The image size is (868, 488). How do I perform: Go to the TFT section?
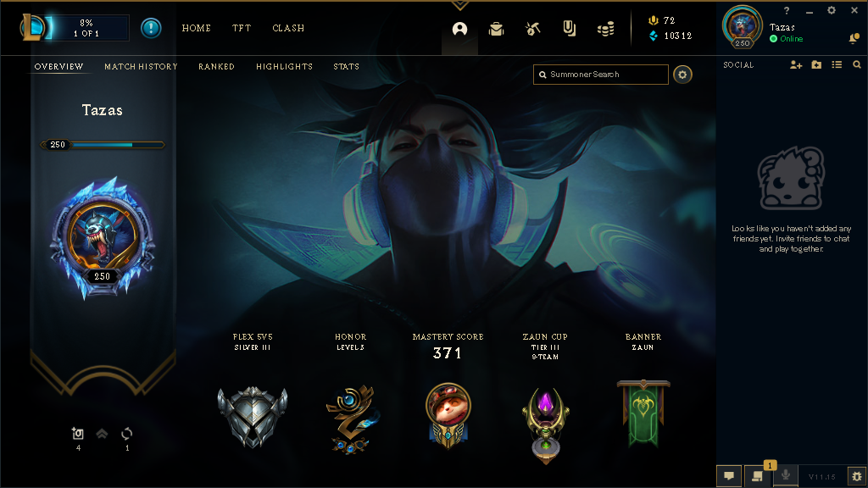[x=242, y=28]
